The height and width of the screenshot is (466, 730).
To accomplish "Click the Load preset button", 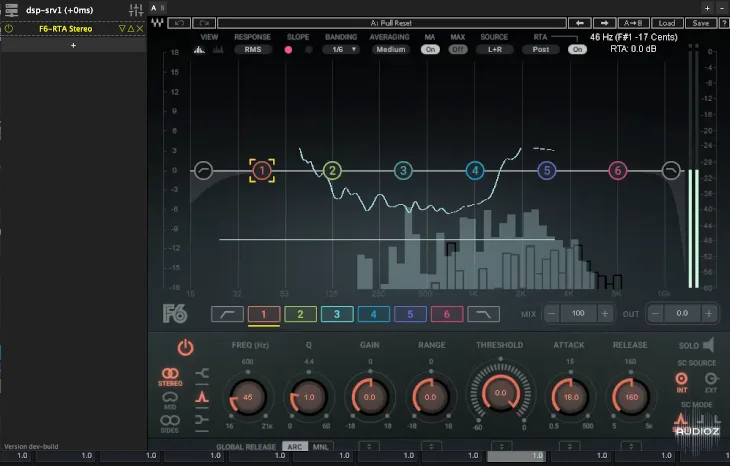I will click(667, 23).
